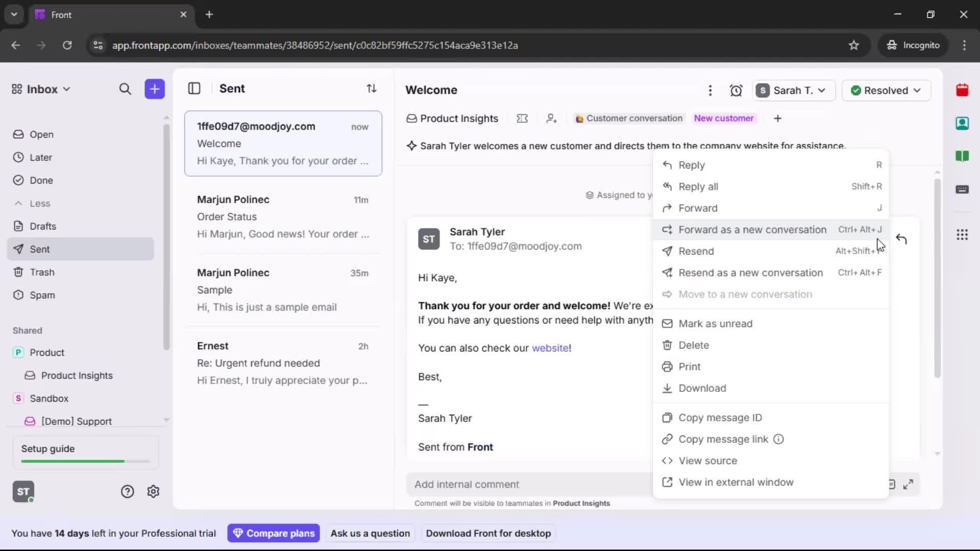This screenshot has width=980, height=551.
Task: Open the conversation three-dots menu
Action: click(710, 90)
